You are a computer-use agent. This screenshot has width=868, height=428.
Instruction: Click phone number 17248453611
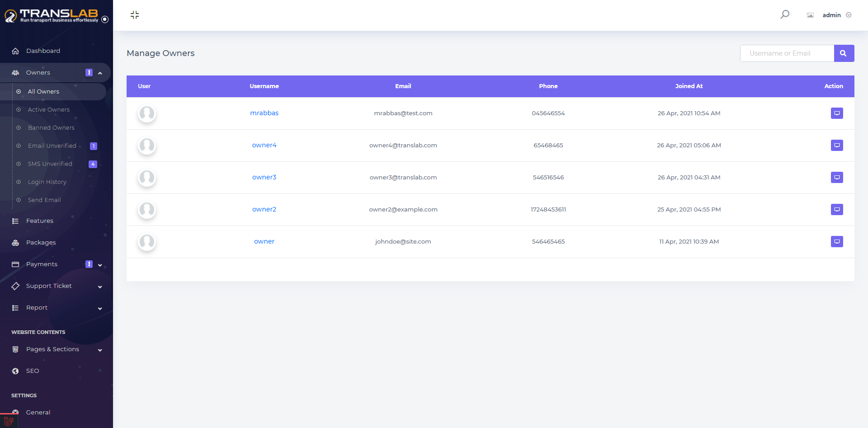[548, 209]
